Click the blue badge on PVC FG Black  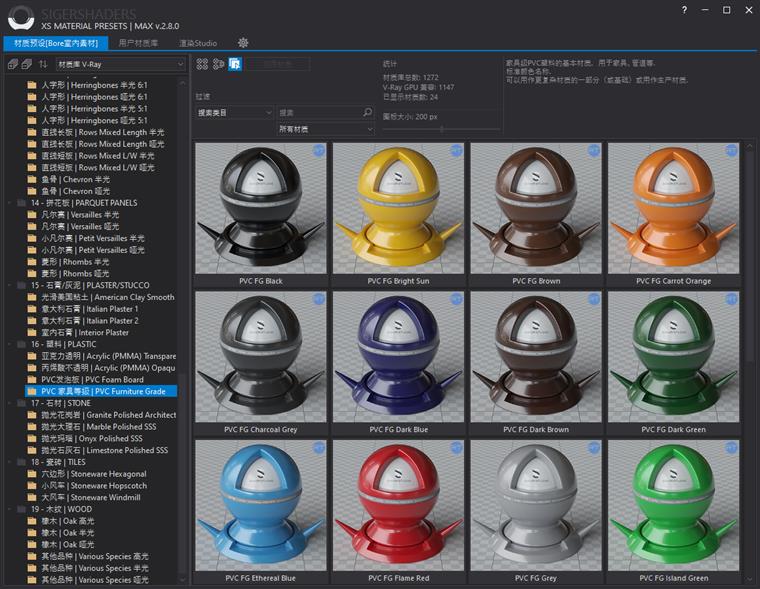(319, 151)
